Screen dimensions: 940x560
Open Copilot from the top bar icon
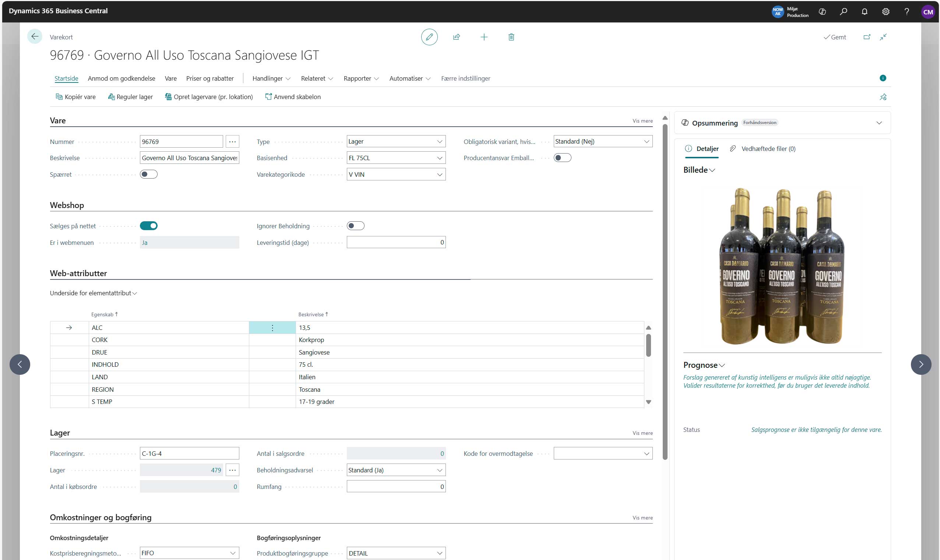822,11
